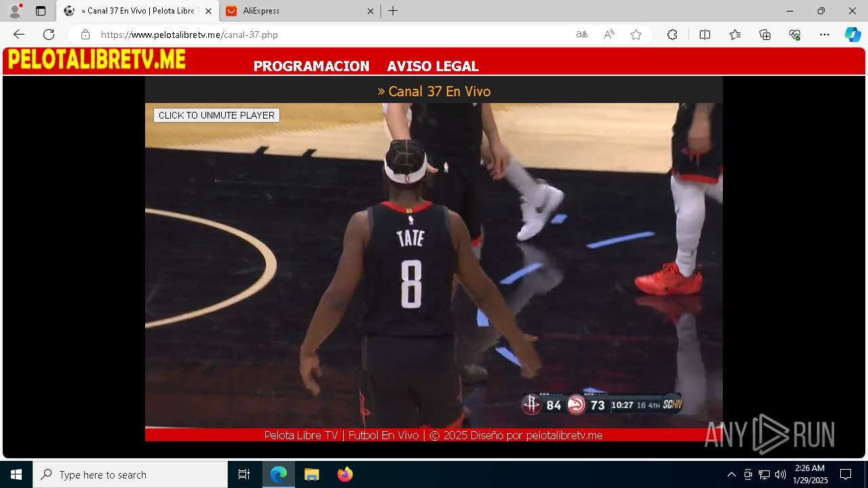View site information lock icon
This screenshot has height=488, width=868.
(85, 35)
